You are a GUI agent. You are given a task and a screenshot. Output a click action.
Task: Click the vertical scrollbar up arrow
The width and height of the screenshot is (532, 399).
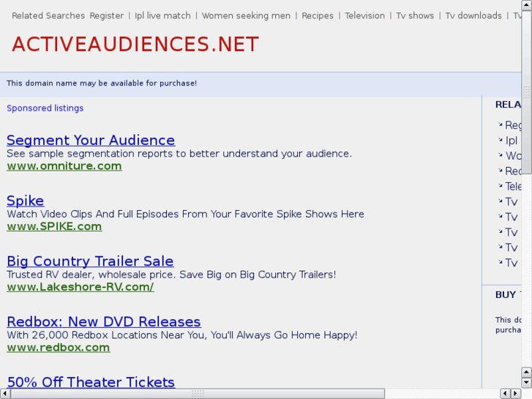coord(527,4)
